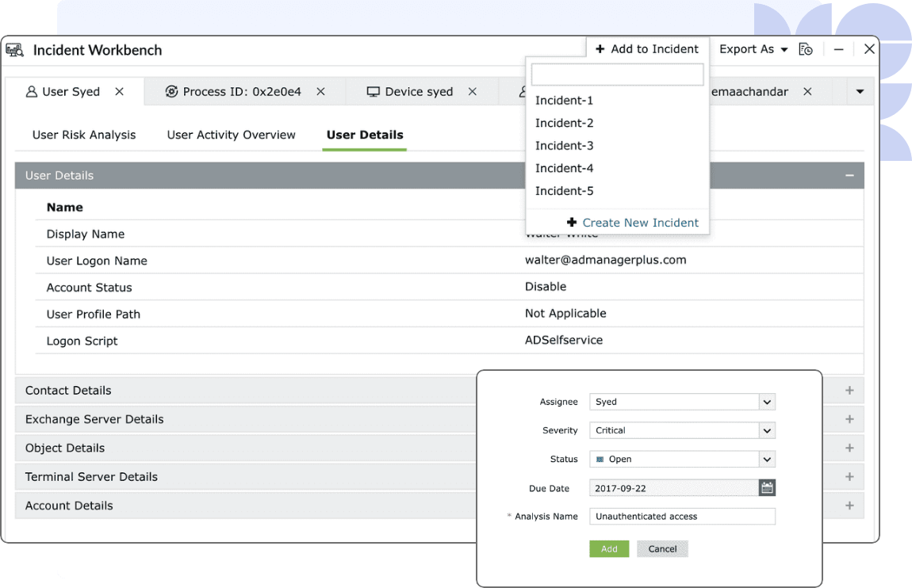The height and width of the screenshot is (588, 912).
Task: Click the Analysis Name input field
Action: point(682,517)
